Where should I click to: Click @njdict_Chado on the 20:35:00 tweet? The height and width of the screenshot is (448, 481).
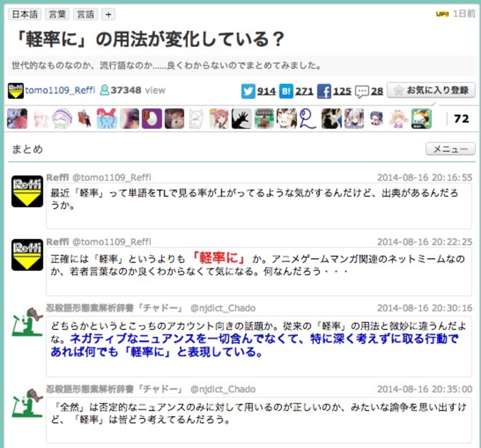click(223, 390)
